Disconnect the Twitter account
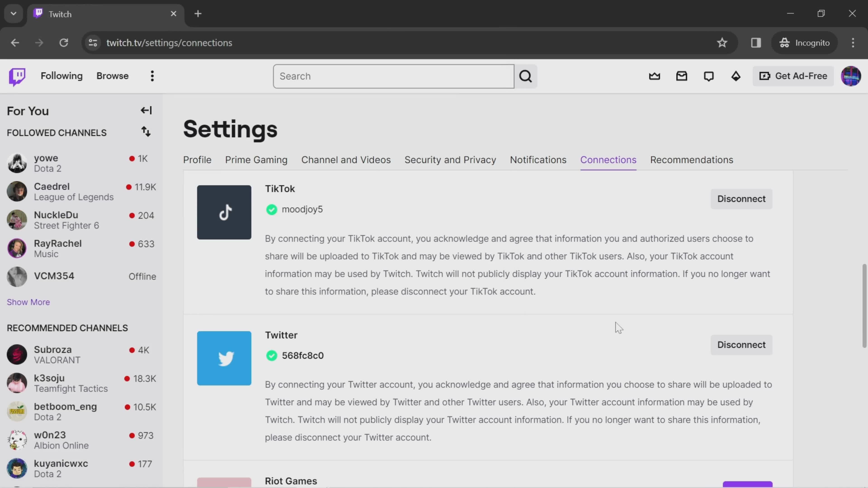 (x=741, y=345)
